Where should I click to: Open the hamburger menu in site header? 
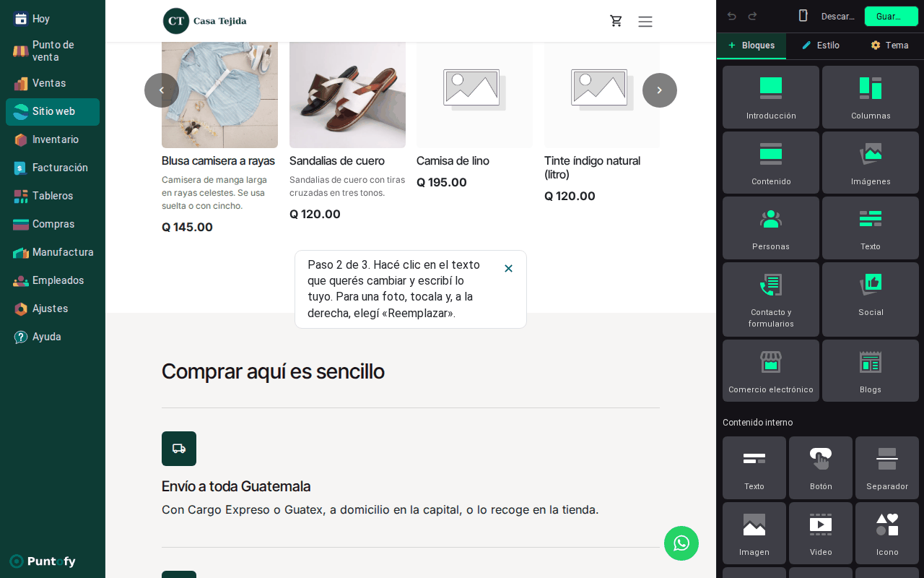(645, 22)
